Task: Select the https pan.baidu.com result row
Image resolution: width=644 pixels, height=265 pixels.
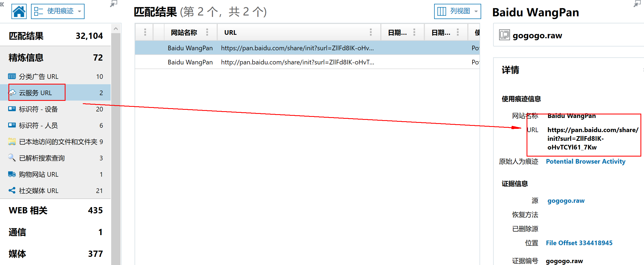Action: (x=307, y=48)
